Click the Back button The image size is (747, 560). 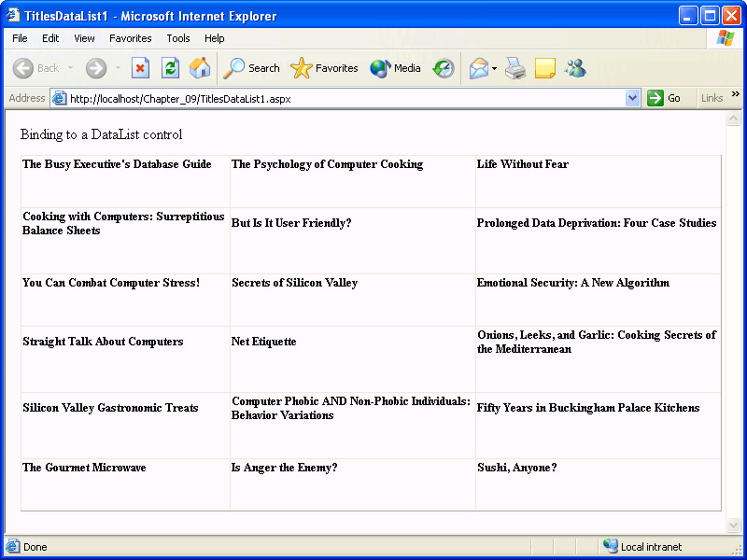35,68
